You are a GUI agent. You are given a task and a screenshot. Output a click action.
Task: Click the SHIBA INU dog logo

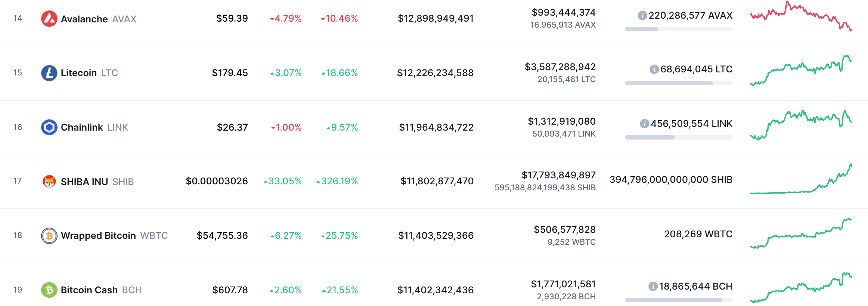click(49, 181)
